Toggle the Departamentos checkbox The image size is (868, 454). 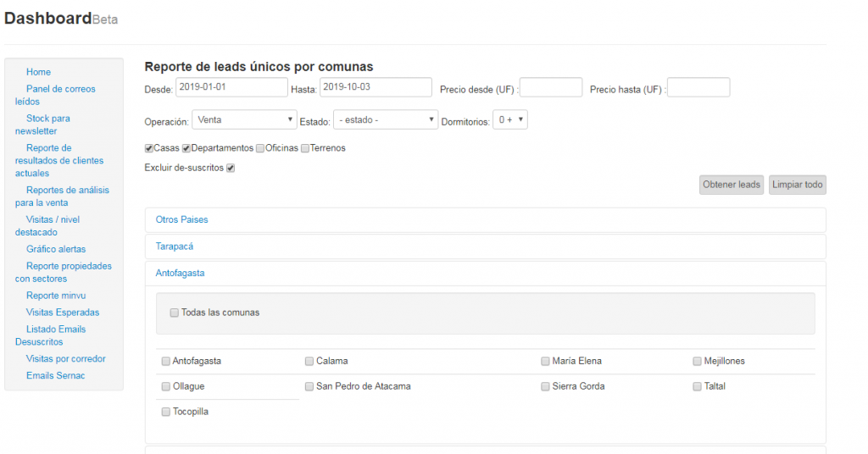[x=186, y=148]
